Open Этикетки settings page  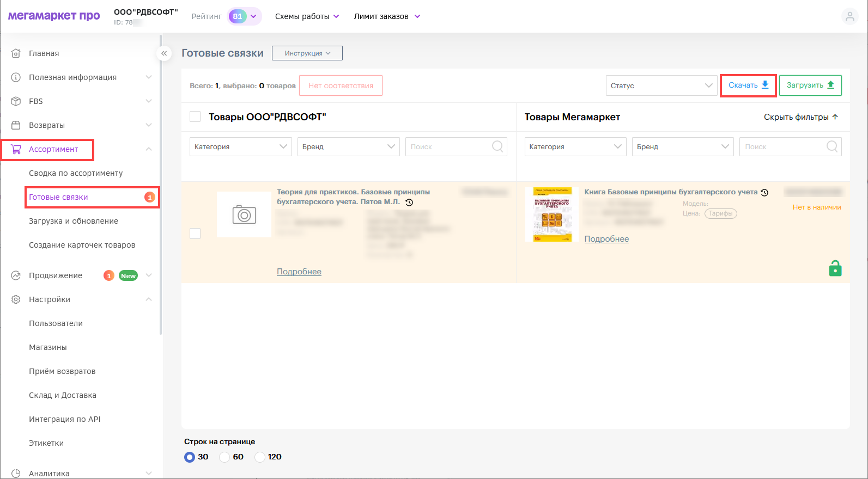(x=46, y=443)
